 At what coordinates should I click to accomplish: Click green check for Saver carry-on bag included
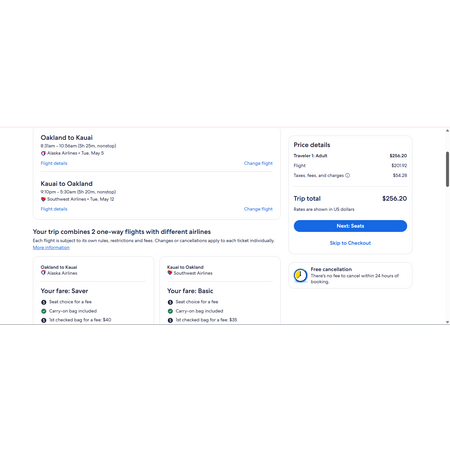pyautogui.click(x=44, y=311)
